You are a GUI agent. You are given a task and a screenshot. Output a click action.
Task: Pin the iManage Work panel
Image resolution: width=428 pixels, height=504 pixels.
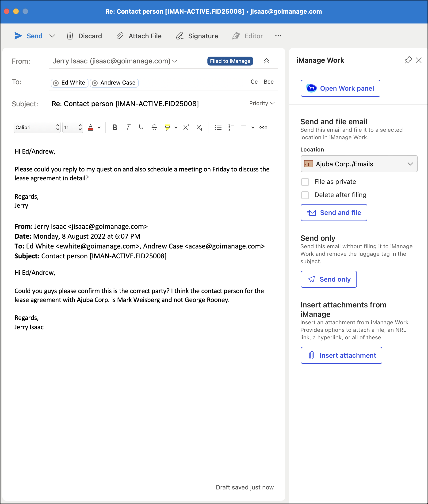(x=408, y=60)
